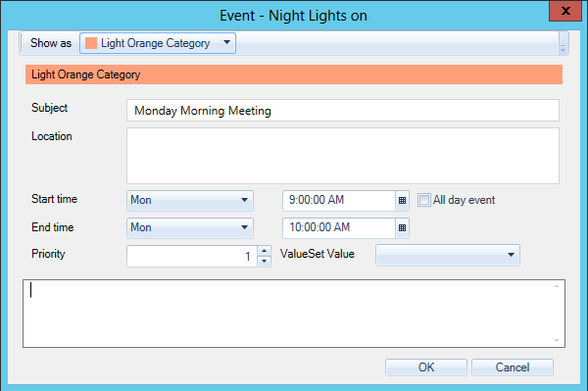Click the 9:00:00 AM start time field
The height and width of the screenshot is (391, 588).
(x=339, y=201)
